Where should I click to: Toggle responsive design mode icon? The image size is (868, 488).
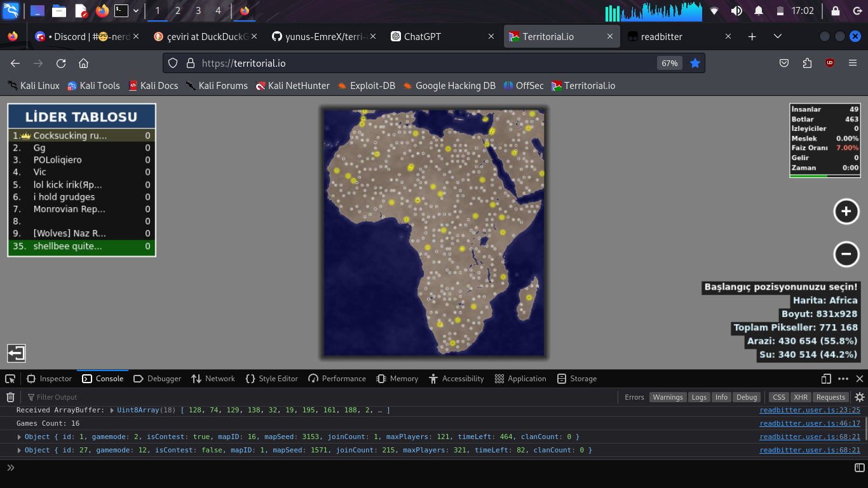(x=826, y=379)
